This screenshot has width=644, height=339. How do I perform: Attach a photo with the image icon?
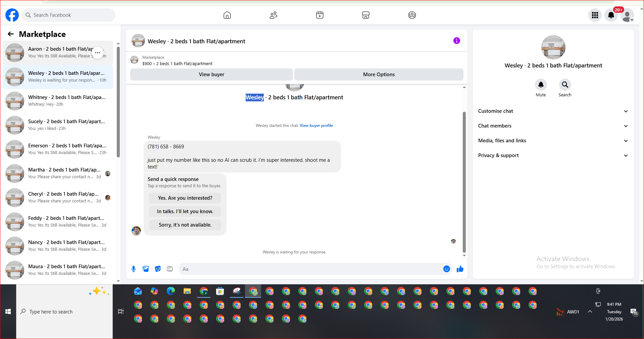coord(146,269)
